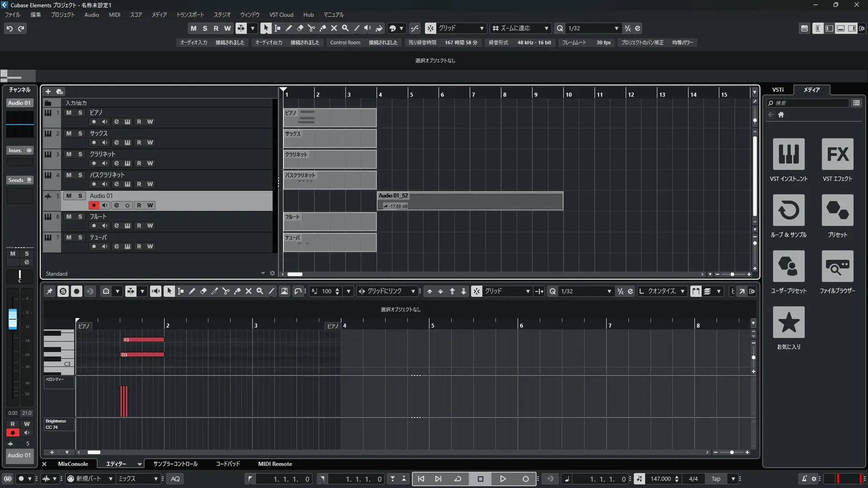Click the Audio 01 channel volume fader

coord(13,319)
